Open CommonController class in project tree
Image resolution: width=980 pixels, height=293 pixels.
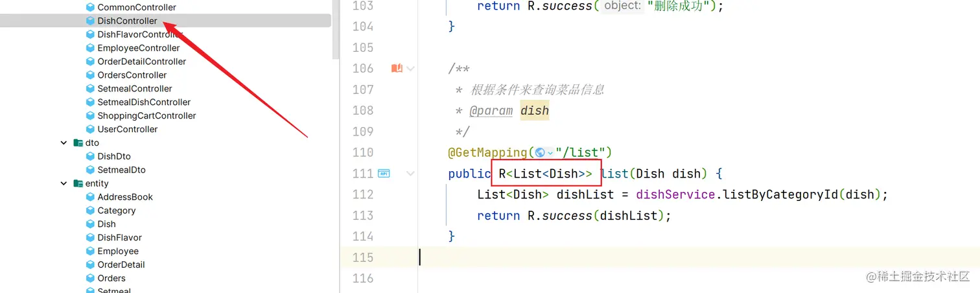[137, 7]
